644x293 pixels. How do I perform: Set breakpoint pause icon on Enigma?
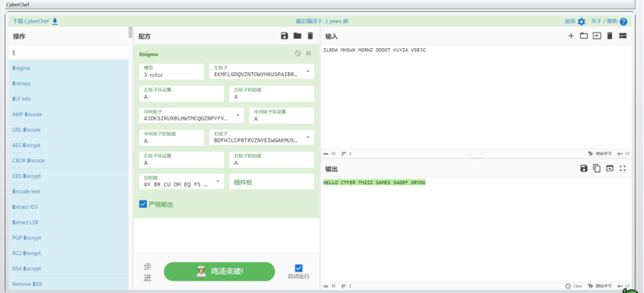point(309,54)
